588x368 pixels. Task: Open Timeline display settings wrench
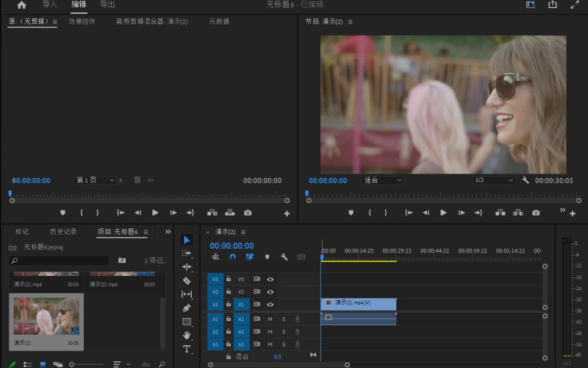coord(284,257)
